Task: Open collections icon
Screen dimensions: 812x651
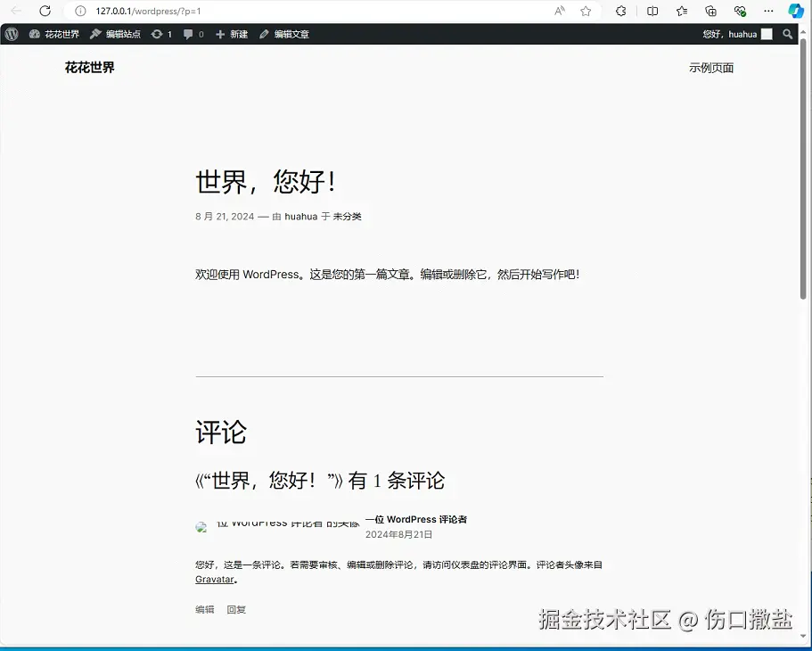Action: [x=710, y=11]
